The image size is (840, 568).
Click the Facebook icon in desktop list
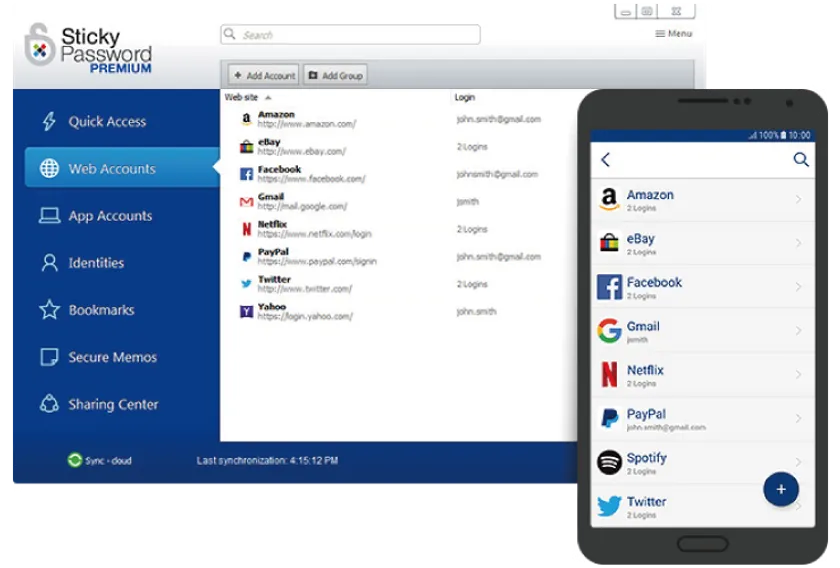(246, 174)
